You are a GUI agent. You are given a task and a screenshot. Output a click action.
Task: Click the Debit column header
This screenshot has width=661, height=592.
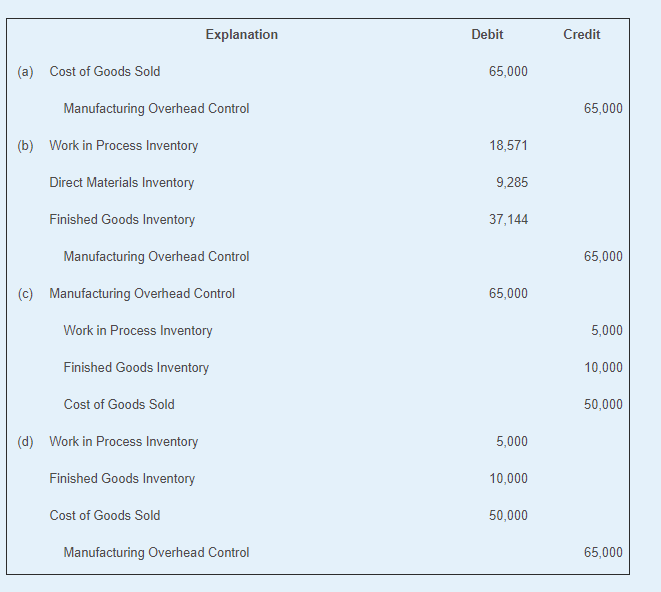click(x=487, y=35)
